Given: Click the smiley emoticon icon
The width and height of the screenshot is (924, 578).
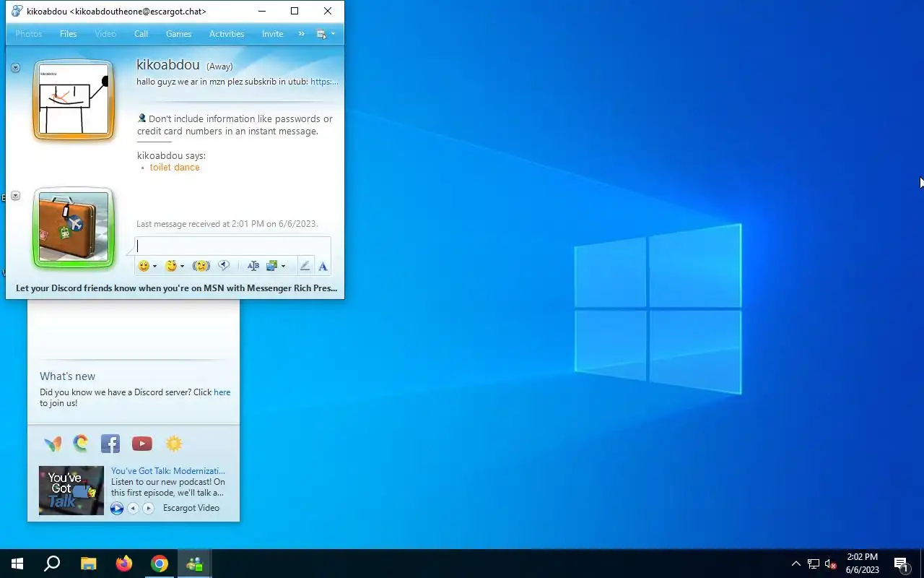Looking at the screenshot, I should coord(144,266).
